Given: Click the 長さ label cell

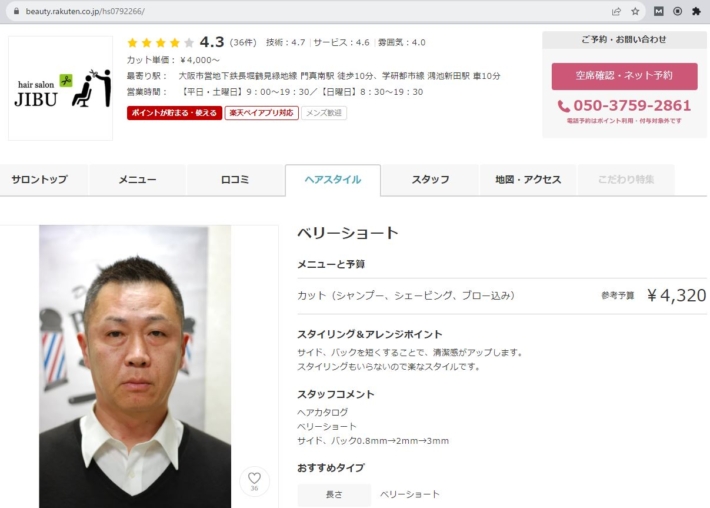Looking at the screenshot, I should coord(334,495).
